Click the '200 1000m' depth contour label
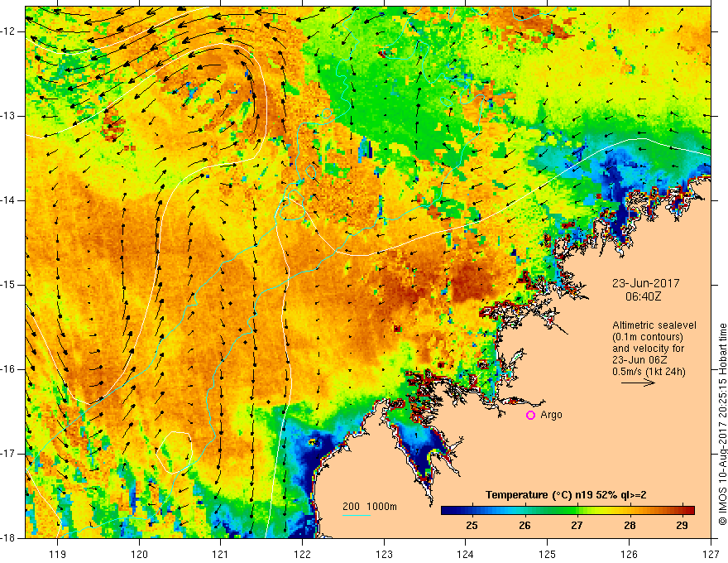 point(370,507)
